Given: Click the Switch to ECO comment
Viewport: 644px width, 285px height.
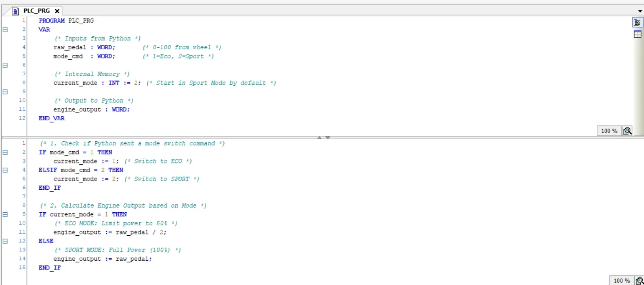Looking at the screenshot, I should pos(158,161).
